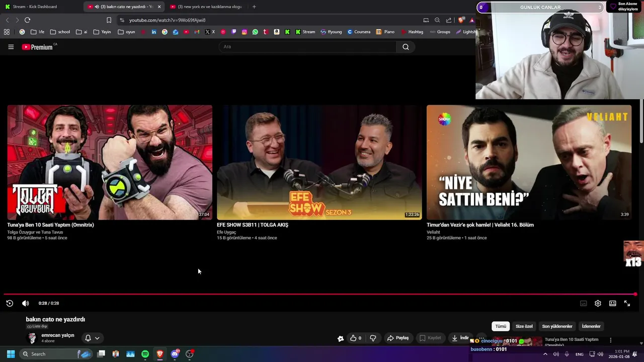Open Brave Shields lion icon
Viewport: 644px width, 362px height.
click(461, 20)
